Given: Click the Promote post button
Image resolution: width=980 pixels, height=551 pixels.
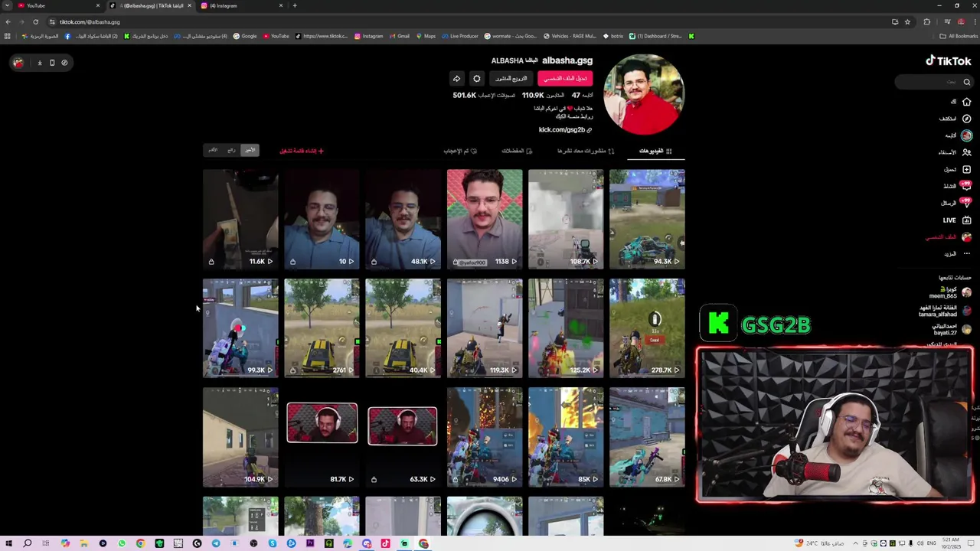Looking at the screenshot, I should (x=511, y=78).
